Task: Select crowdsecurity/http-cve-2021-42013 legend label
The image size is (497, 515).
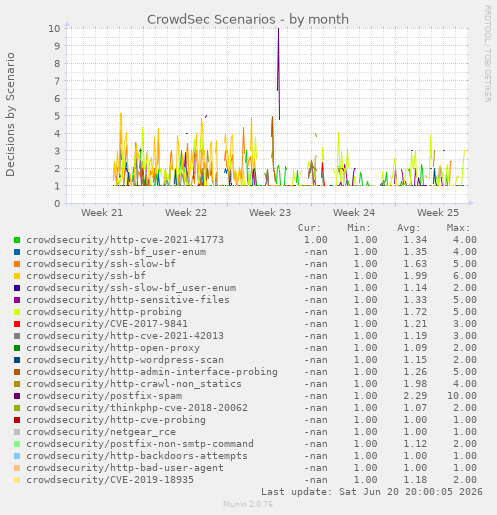Action: point(125,336)
